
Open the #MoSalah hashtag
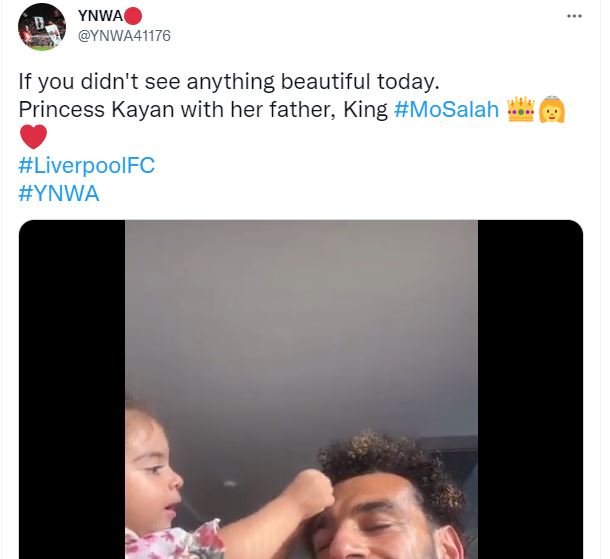pyautogui.click(x=446, y=110)
